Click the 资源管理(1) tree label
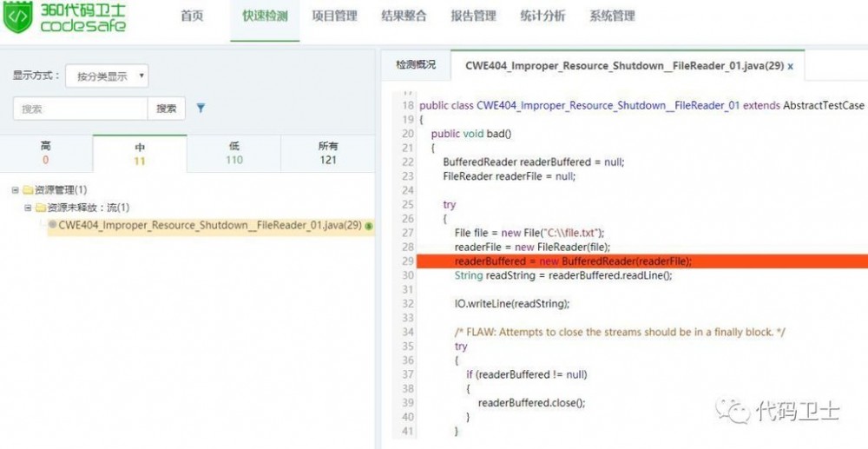This screenshot has height=449, width=868. point(61,190)
